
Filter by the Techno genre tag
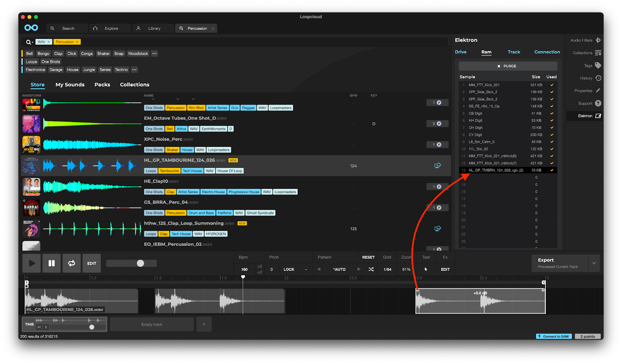pos(121,70)
